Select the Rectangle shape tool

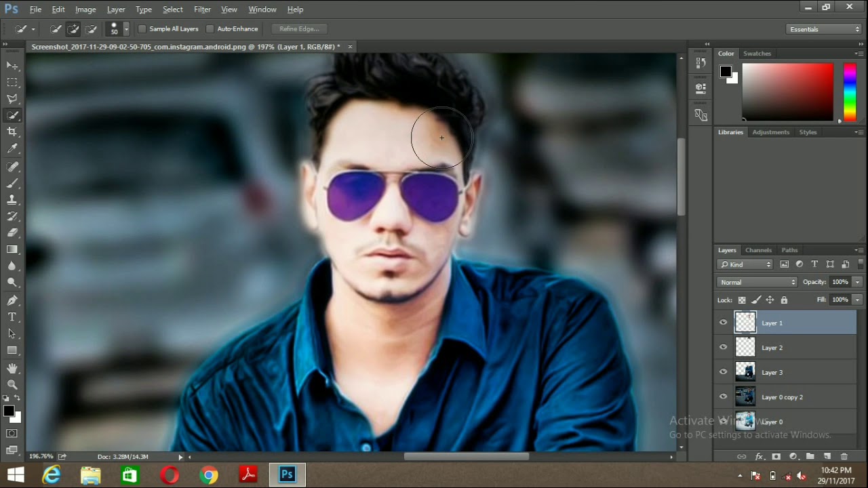coord(12,350)
